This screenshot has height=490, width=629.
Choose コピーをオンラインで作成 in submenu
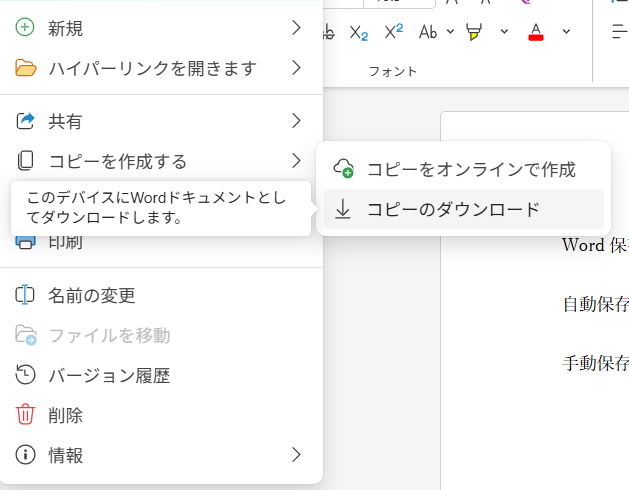(x=464, y=169)
